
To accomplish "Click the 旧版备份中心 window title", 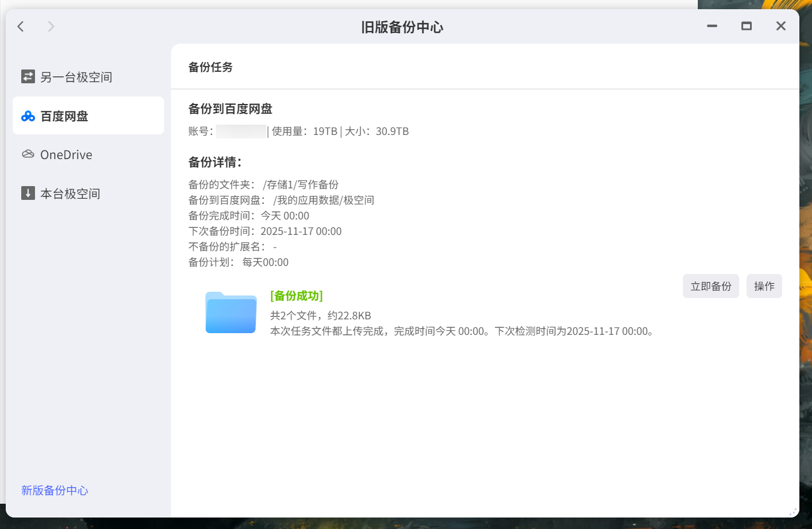I will [402, 27].
